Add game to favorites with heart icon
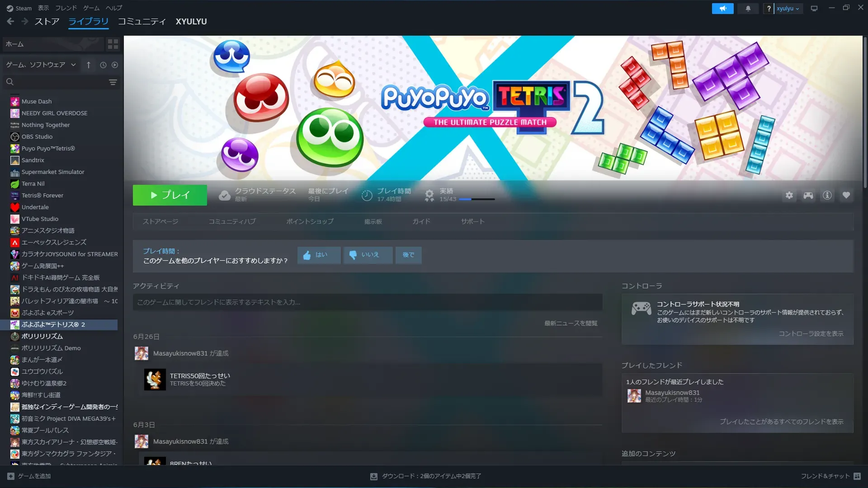Image resolution: width=868 pixels, height=488 pixels. (x=846, y=195)
